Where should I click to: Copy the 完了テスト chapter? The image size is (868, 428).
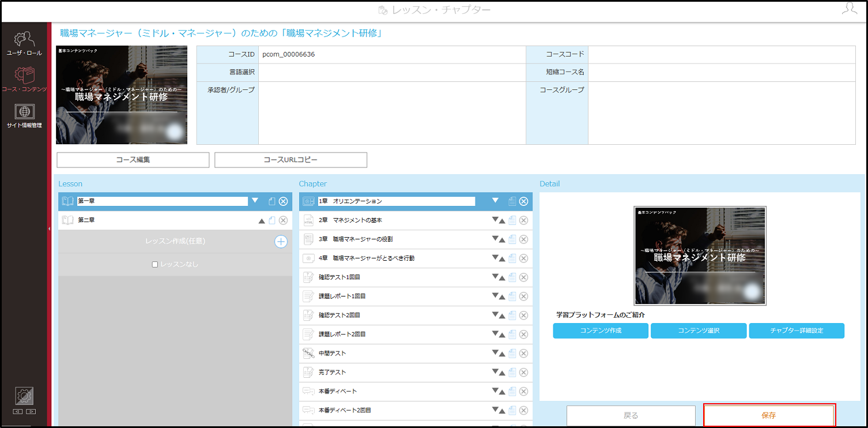(512, 373)
